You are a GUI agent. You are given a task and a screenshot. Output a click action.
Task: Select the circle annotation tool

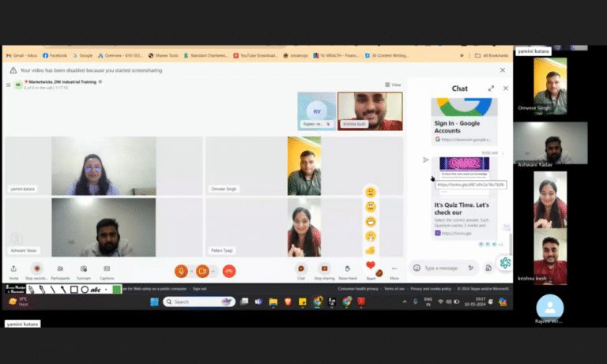(x=85, y=289)
